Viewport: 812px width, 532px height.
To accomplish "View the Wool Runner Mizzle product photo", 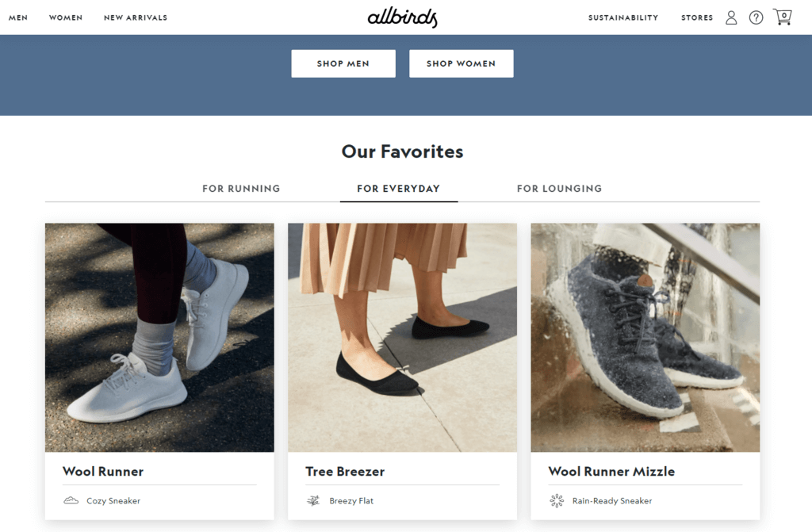I will pyautogui.click(x=645, y=336).
